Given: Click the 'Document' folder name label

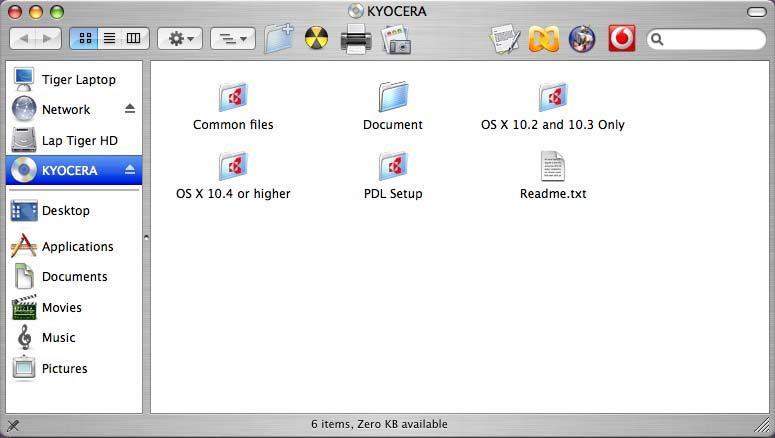Looking at the screenshot, I should pyautogui.click(x=393, y=125).
